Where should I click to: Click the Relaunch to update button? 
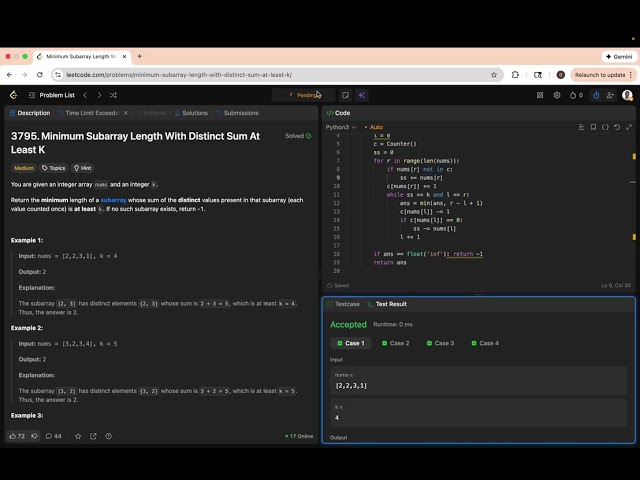[600, 74]
